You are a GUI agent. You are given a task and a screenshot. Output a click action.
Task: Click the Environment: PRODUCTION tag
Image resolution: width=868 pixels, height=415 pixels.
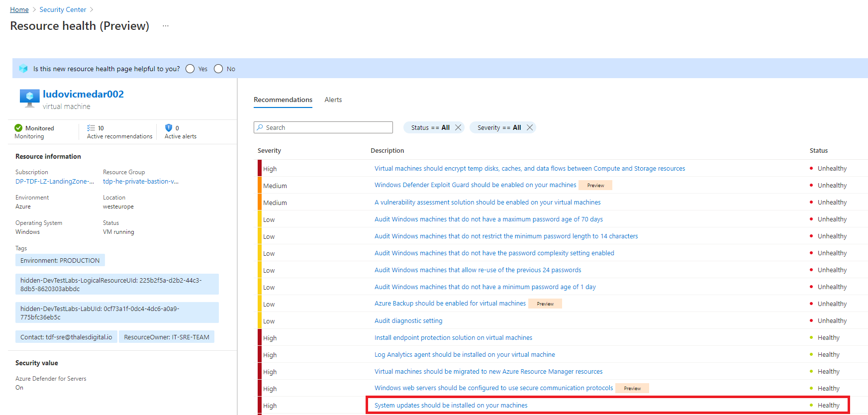coord(60,260)
